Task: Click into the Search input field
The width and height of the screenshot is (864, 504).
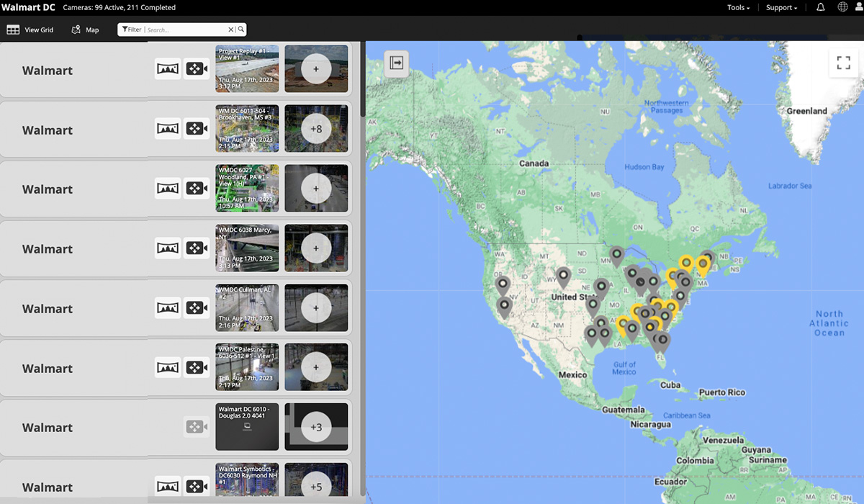Action: coord(186,30)
